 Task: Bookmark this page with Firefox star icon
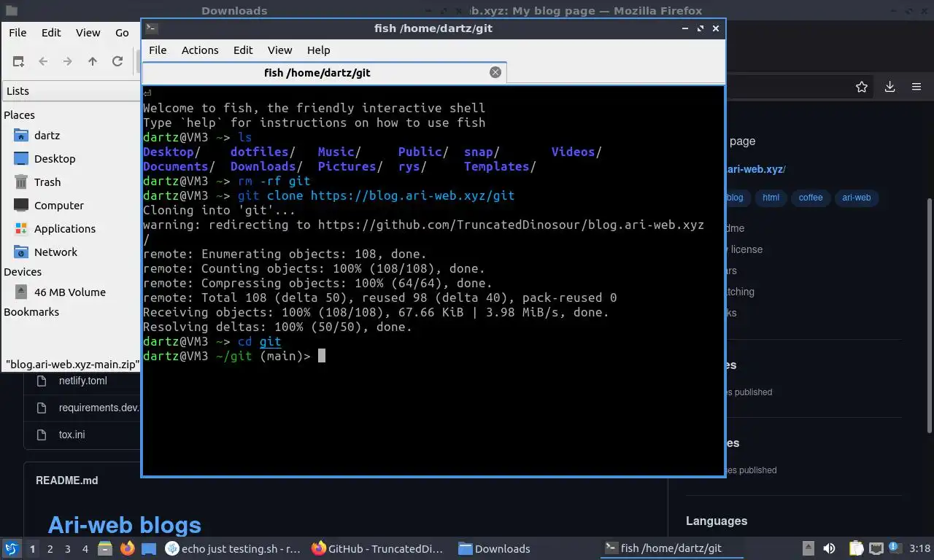point(862,87)
